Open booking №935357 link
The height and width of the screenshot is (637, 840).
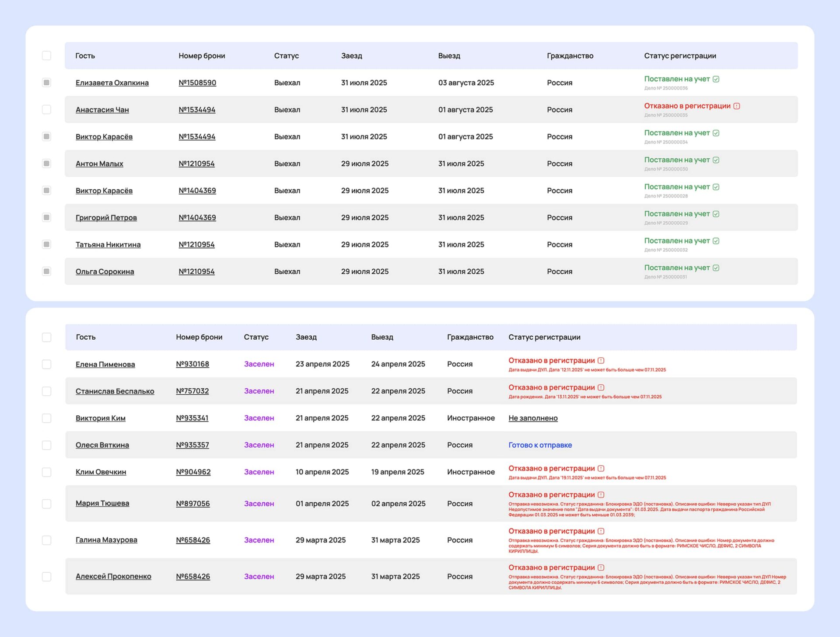pos(192,445)
